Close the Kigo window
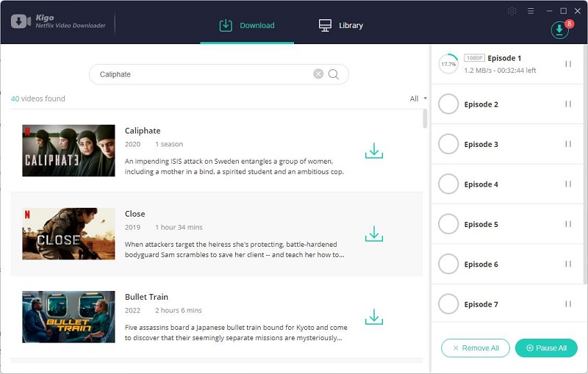The image size is (588, 374). coord(578,11)
